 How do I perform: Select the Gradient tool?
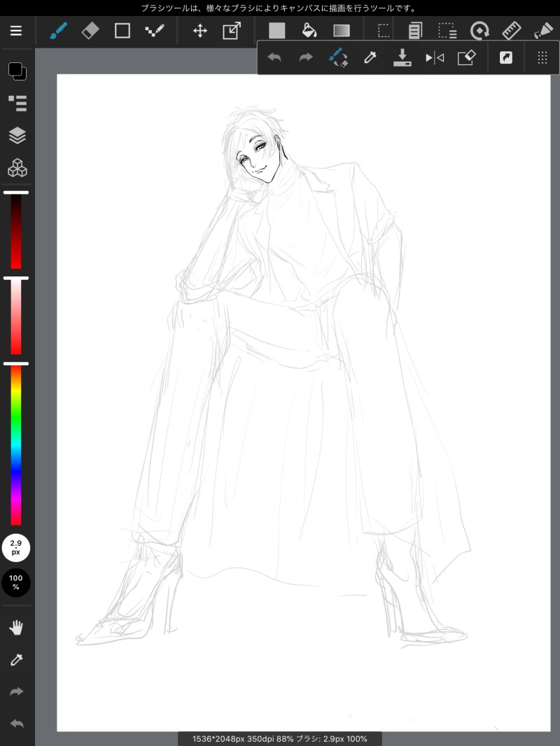(341, 31)
